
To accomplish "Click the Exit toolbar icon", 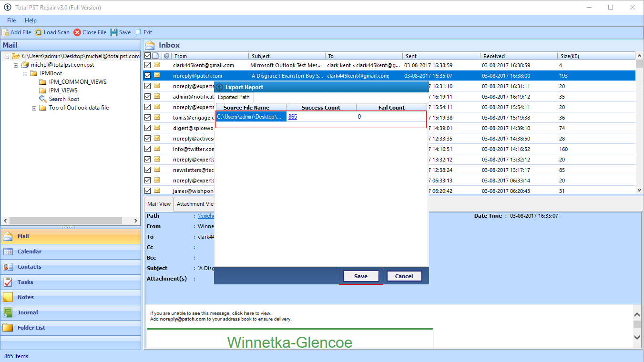I will click(x=138, y=32).
